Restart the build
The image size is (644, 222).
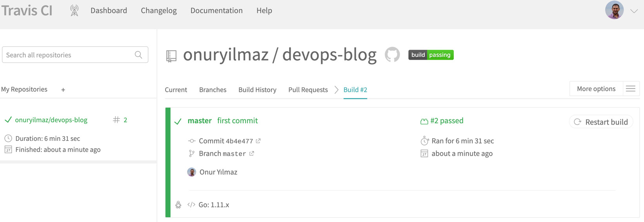click(601, 122)
